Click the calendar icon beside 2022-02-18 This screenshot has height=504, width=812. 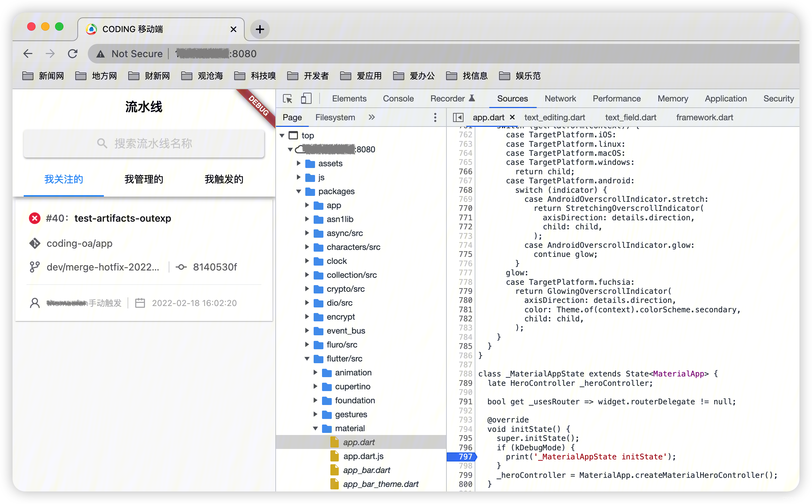(140, 303)
